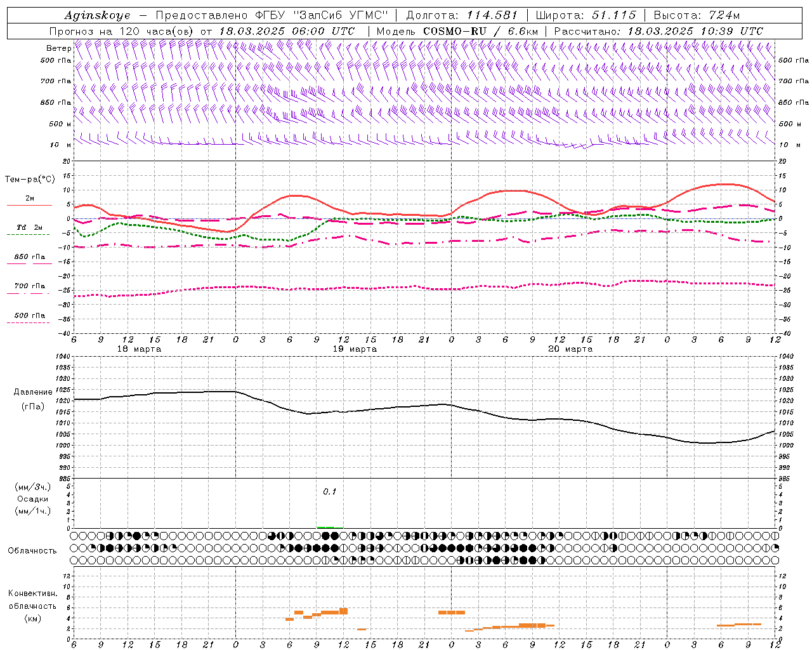Select the '(мм/1ч.)' precipitation unit label
The width and height of the screenshot is (812, 650).
[33, 511]
